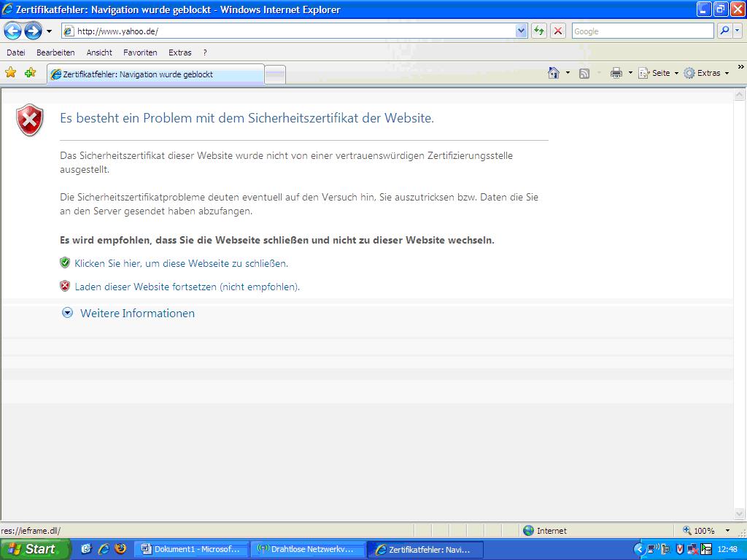Screen dimensions: 747x560
Task: Click the Forward navigation arrow button
Action: (x=33, y=31)
